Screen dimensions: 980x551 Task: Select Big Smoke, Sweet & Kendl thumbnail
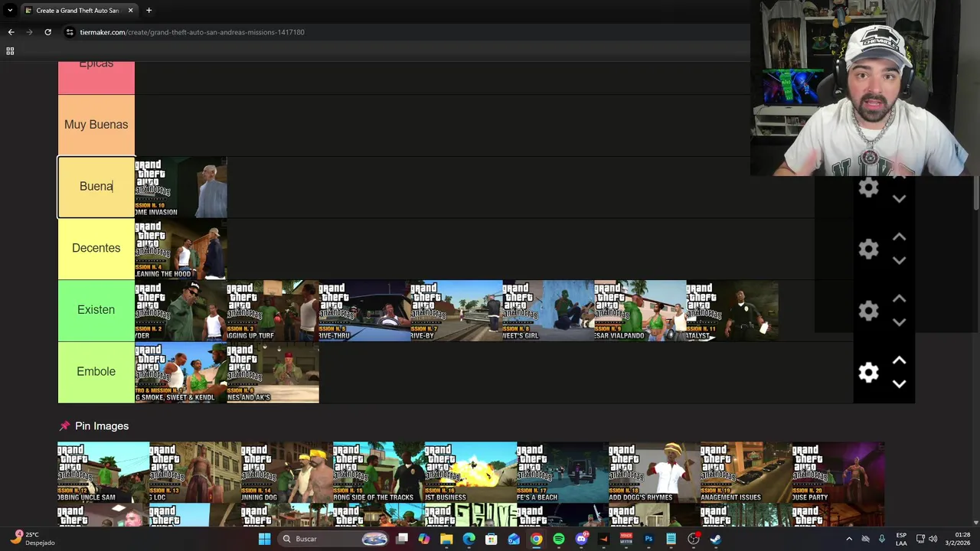[x=181, y=372]
